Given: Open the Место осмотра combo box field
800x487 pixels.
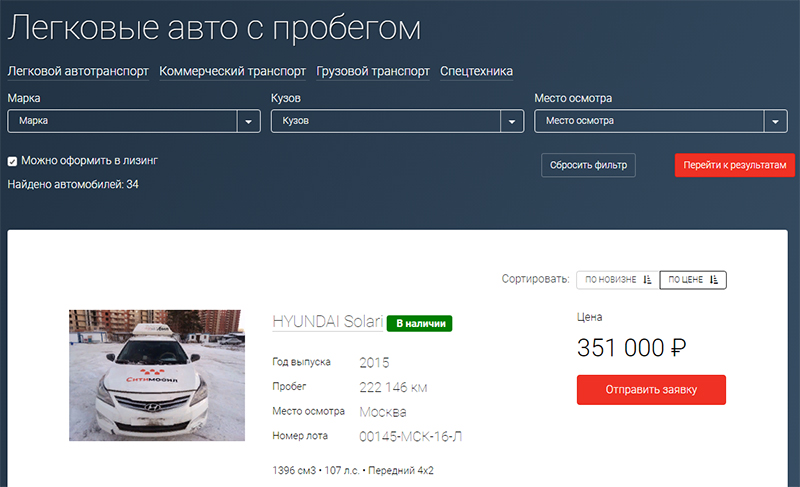Looking at the screenshot, I should pyautogui.click(x=649, y=121).
